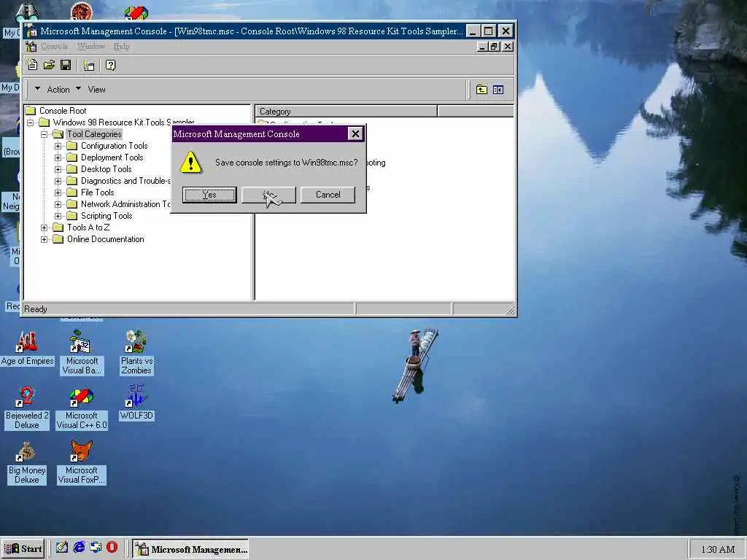
Task: Click the Microsoft Management Console taskbar button
Action: click(190, 549)
